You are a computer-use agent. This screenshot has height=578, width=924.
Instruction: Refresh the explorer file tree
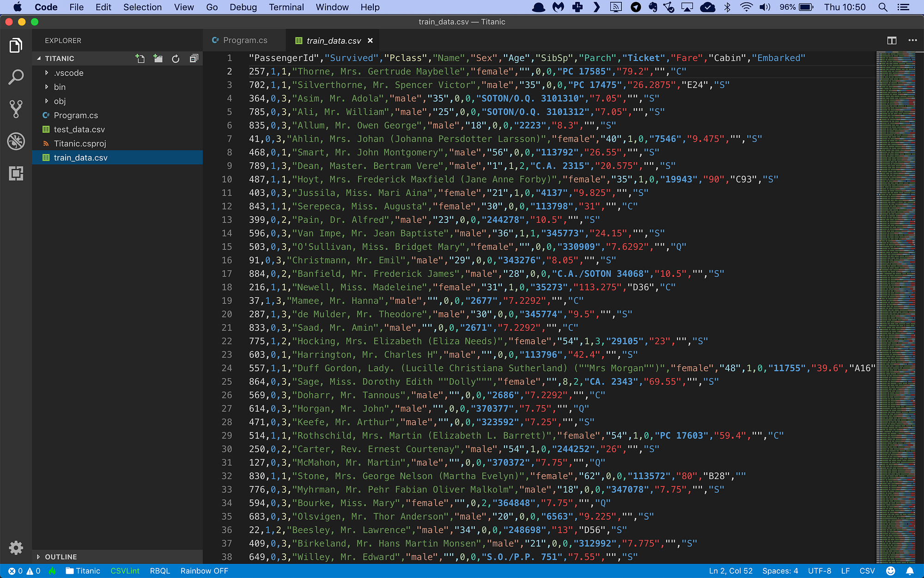tap(176, 59)
